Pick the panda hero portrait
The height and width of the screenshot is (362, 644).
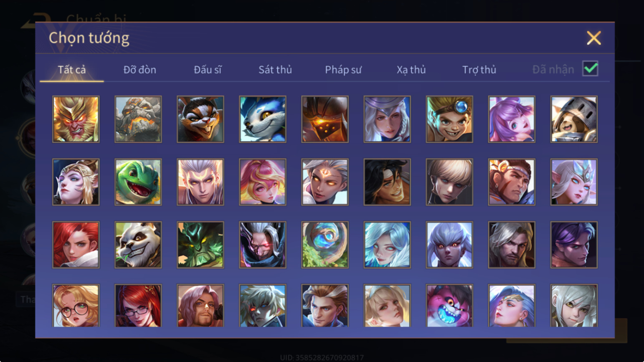click(x=138, y=245)
